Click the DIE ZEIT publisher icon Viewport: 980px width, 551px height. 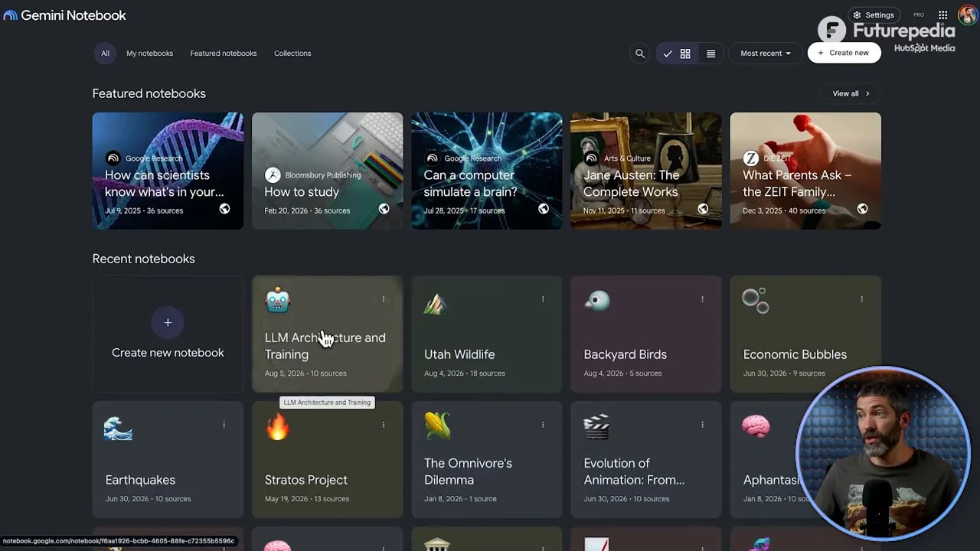750,158
